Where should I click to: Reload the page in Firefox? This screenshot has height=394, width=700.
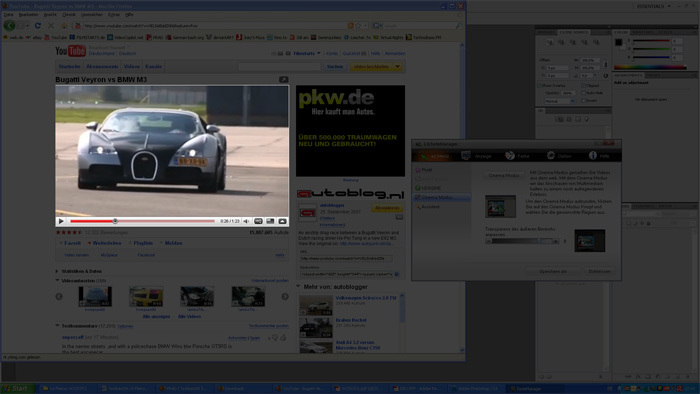coord(38,26)
